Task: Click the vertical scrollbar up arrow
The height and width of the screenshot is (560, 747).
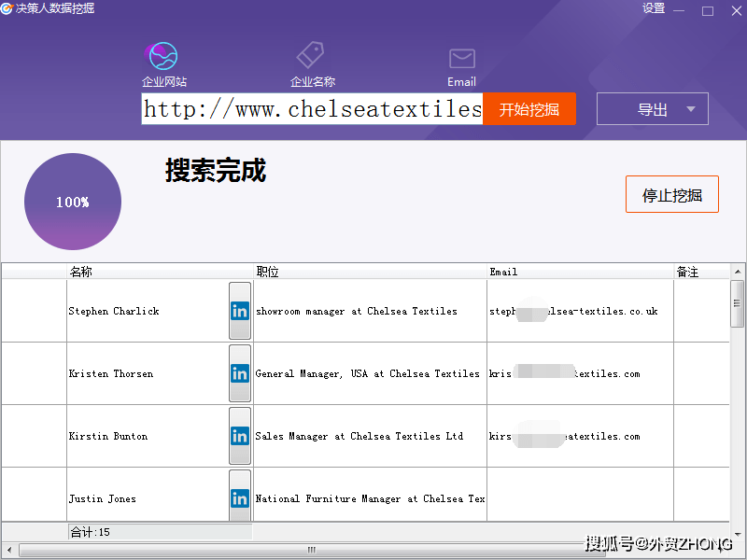Action: point(738,272)
